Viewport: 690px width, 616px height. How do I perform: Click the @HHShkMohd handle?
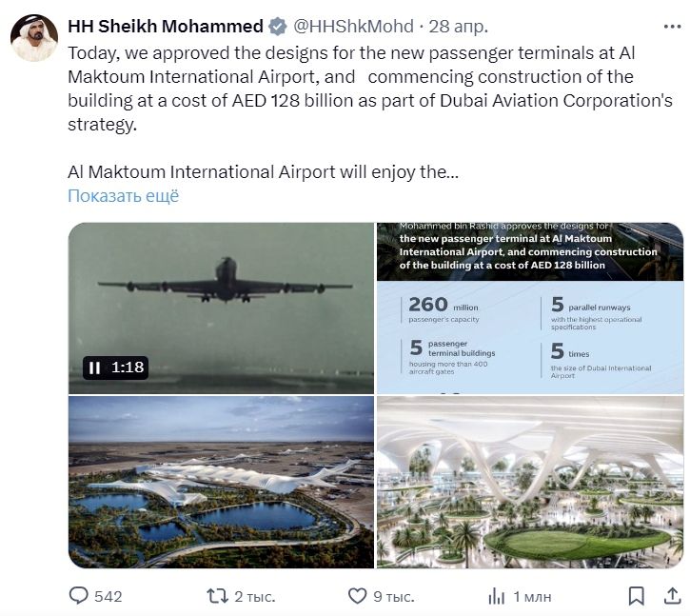[354, 26]
